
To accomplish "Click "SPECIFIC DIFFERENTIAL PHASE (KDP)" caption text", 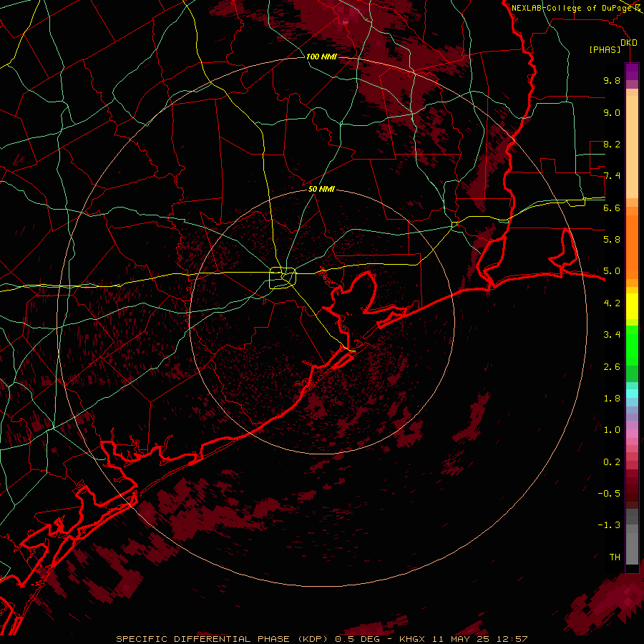I will tap(221, 639).
